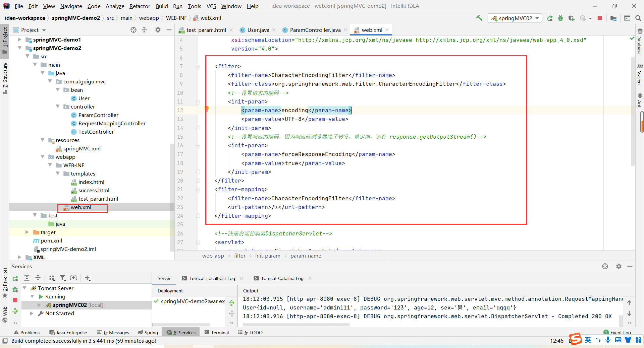Select pom.xml in project tree
644x348 pixels.
[51, 240]
